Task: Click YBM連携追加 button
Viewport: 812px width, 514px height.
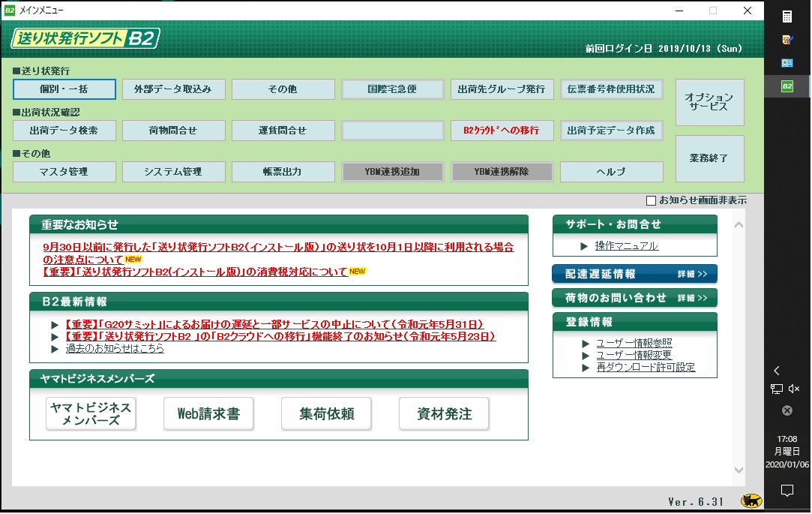Action: click(393, 172)
